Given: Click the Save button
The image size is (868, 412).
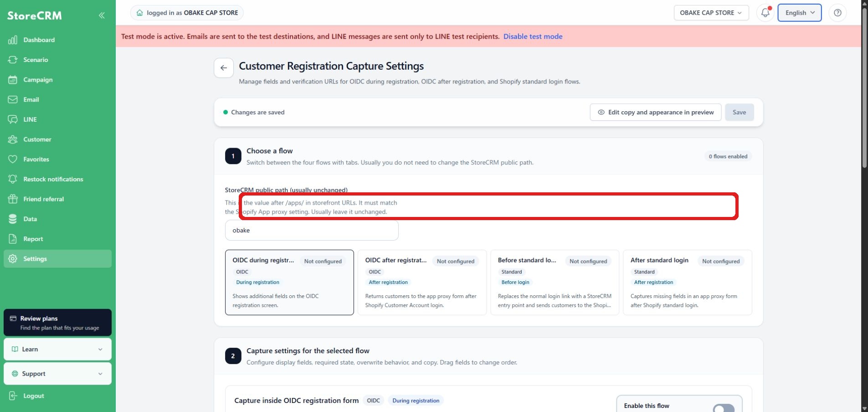Looking at the screenshot, I should [x=739, y=112].
